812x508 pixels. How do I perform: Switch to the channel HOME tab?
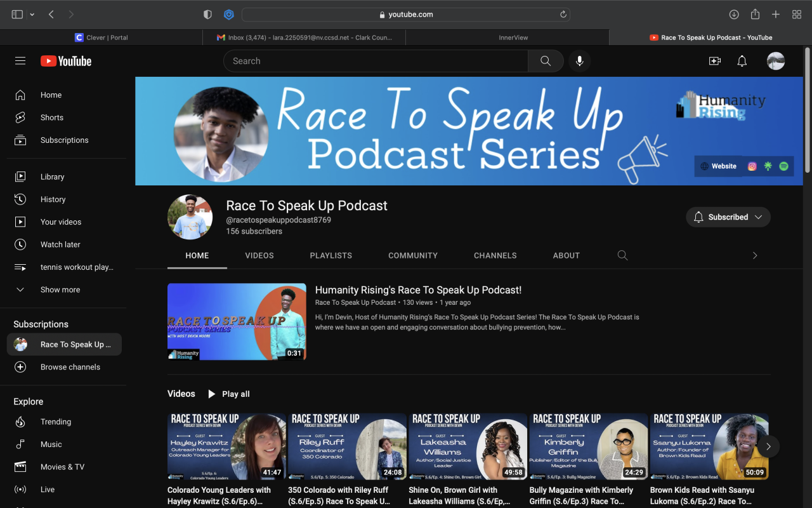click(197, 255)
